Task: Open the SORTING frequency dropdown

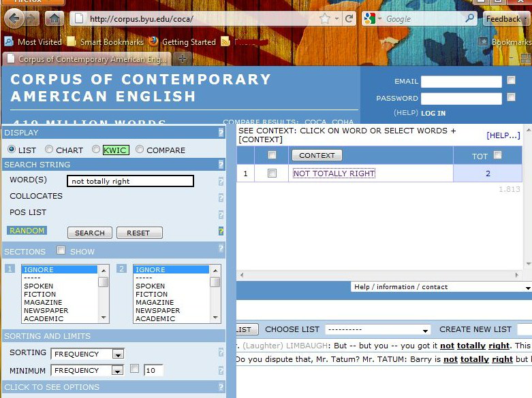Action: coord(118,354)
